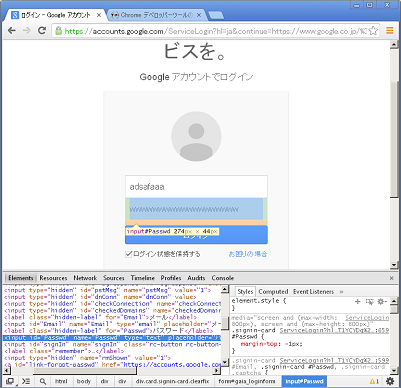The height and width of the screenshot is (388, 401).
Task: Open the Resources panel tab
Action: point(53,278)
